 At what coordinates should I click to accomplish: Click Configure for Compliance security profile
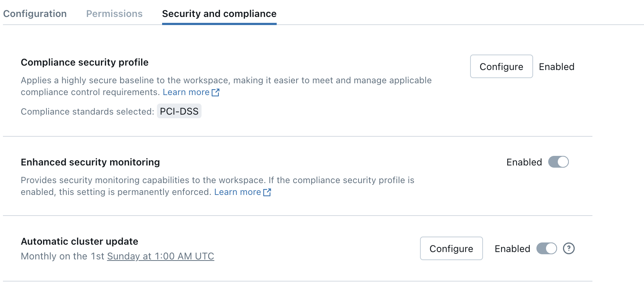pos(501,67)
